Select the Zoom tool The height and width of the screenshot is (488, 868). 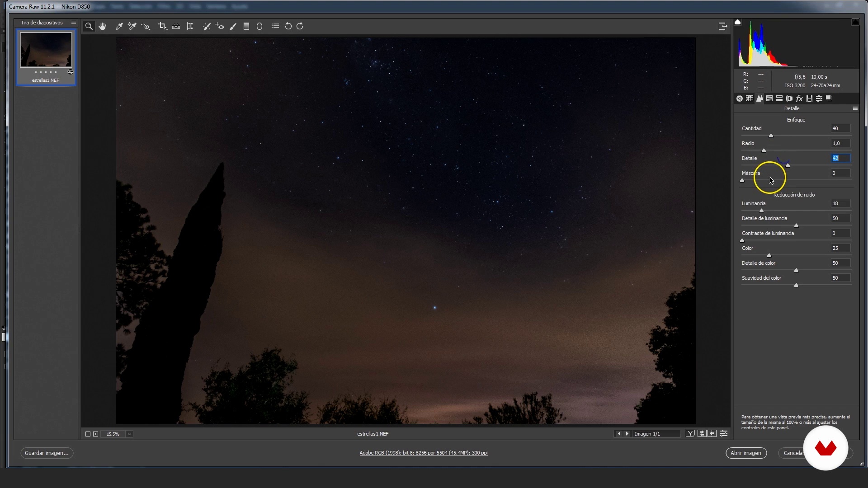pyautogui.click(x=89, y=26)
